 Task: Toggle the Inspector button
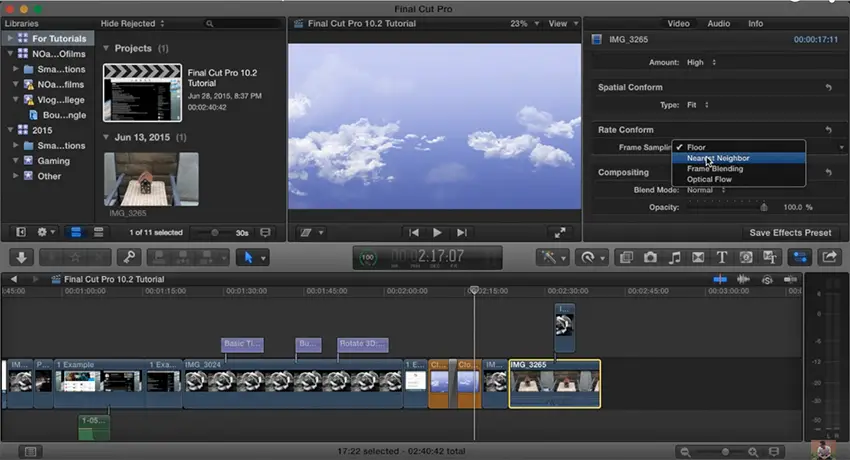tap(800, 257)
